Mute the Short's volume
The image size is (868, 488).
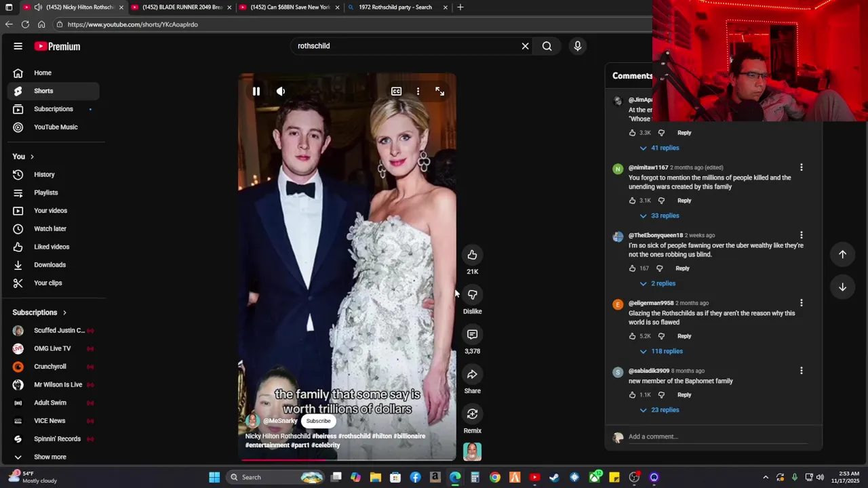pos(281,91)
